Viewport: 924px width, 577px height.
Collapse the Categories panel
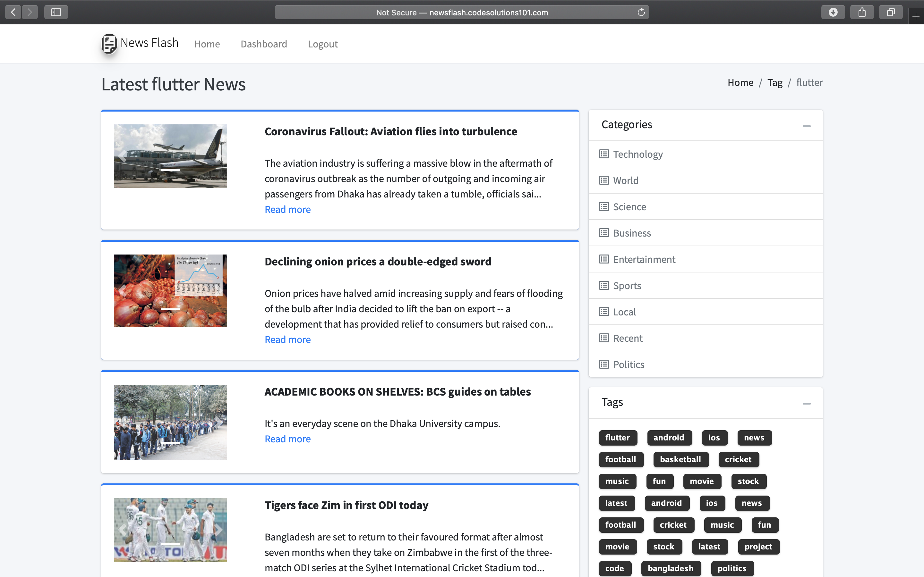coord(807,126)
